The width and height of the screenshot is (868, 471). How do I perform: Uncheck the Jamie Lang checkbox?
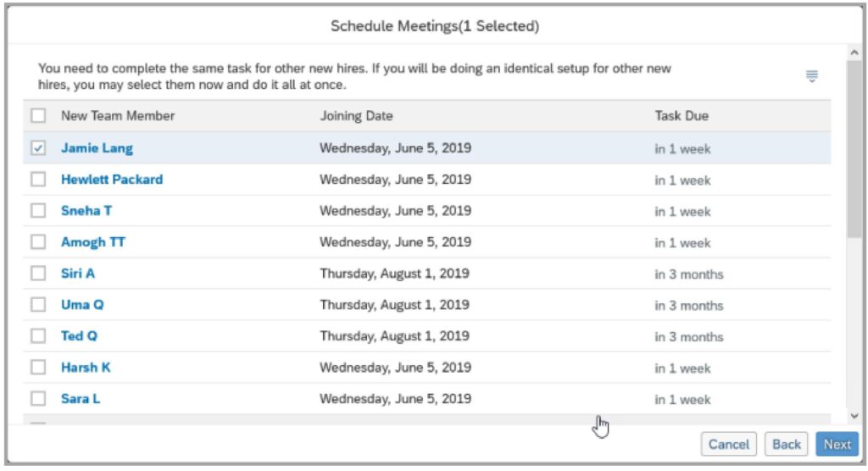pos(38,147)
